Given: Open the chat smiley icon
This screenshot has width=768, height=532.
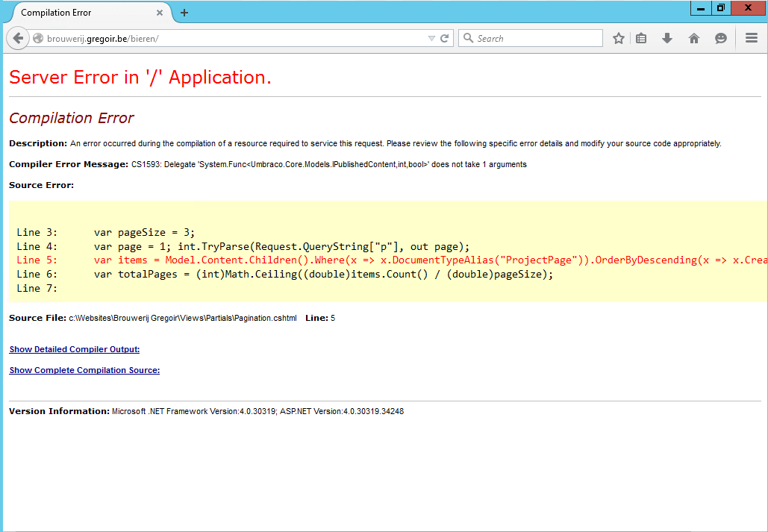Looking at the screenshot, I should [720, 38].
